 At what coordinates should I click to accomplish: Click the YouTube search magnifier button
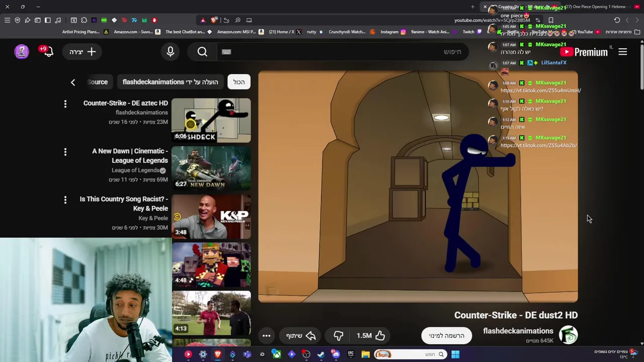pyautogui.click(x=202, y=52)
